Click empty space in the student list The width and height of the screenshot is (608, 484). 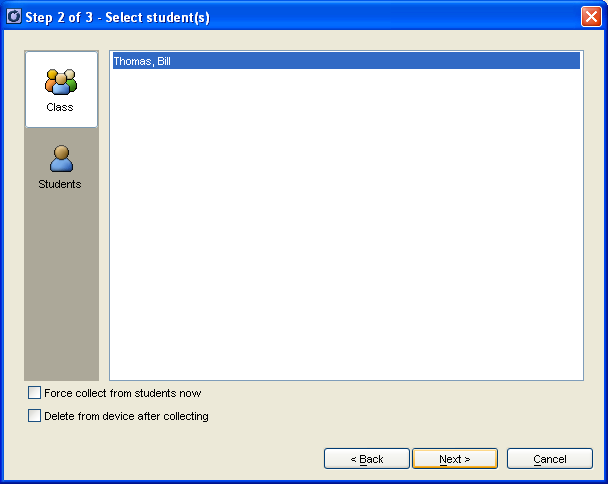(345, 230)
